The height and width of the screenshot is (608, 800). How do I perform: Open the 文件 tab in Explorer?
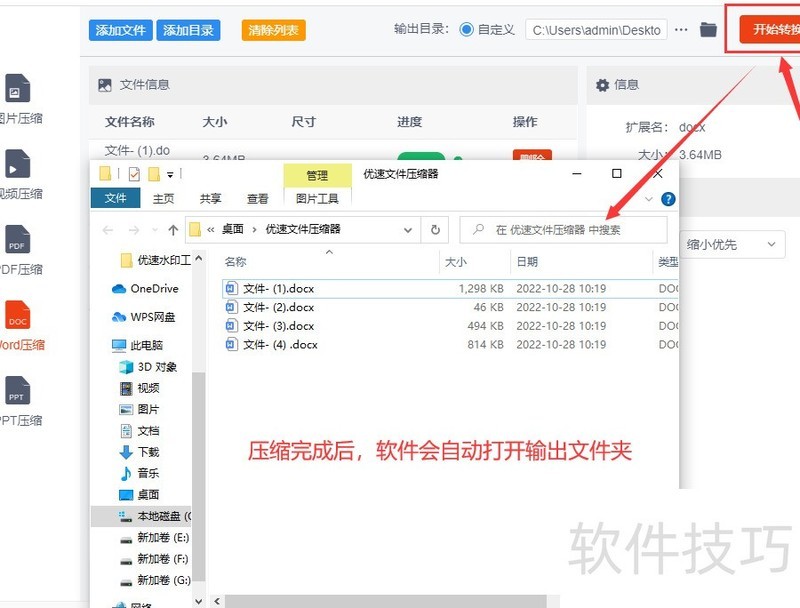[115, 198]
